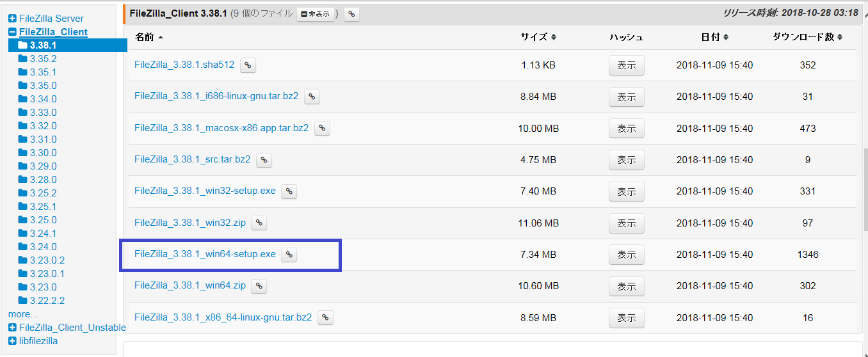The image size is (868, 357).
Task: Expand the FileZilla_Client_Unstable tree node
Action: (x=12, y=328)
